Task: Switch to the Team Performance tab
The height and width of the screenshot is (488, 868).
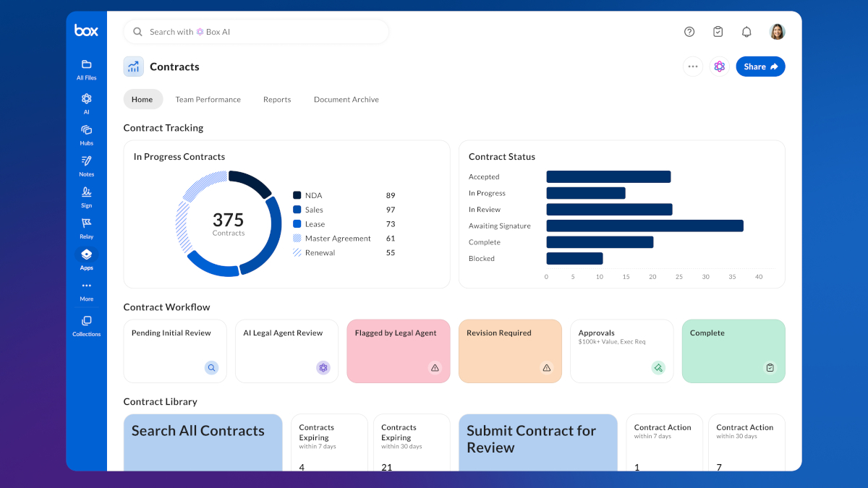Action: pos(208,100)
